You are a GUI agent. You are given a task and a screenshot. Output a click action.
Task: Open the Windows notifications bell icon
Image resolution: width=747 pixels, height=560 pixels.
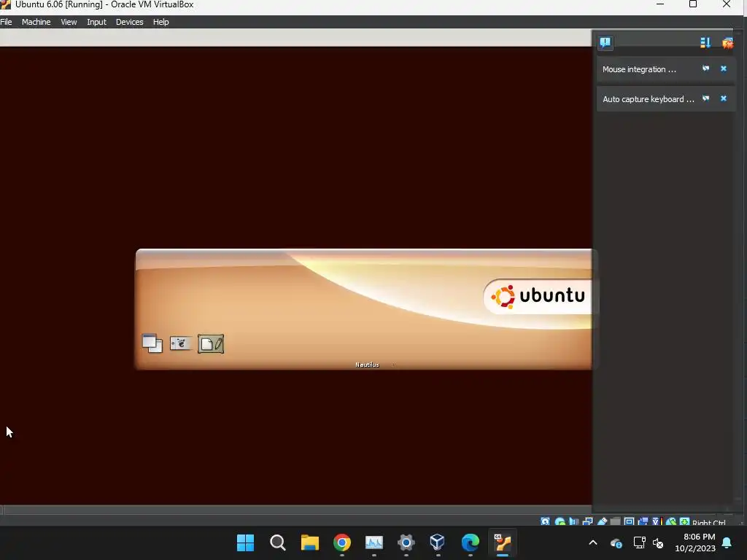click(727, 542)
